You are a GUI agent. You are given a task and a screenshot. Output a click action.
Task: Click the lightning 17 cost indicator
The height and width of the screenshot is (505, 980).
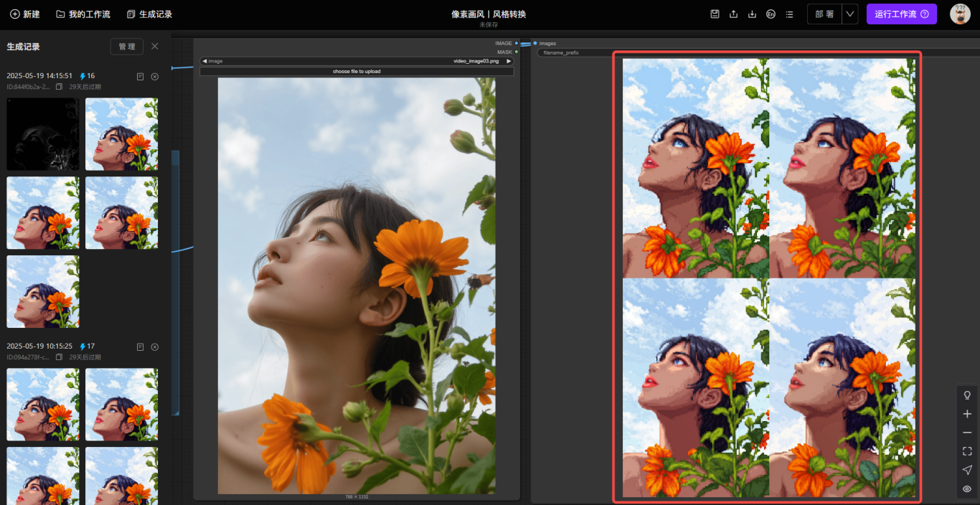point(87,346)
